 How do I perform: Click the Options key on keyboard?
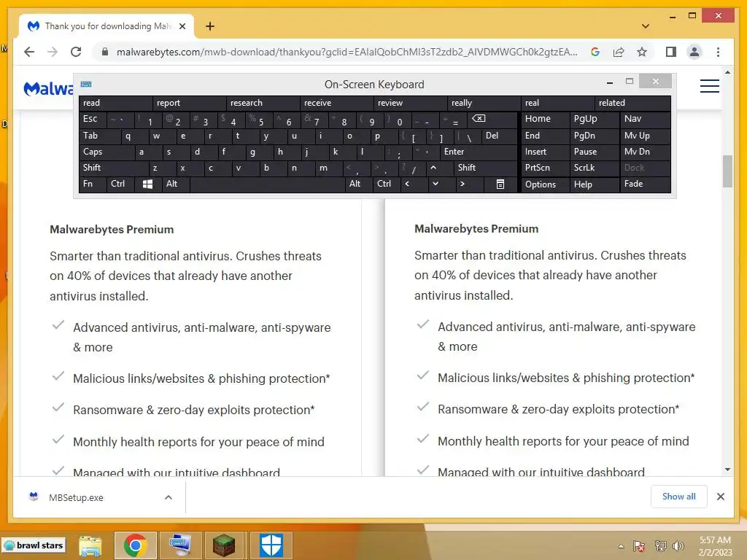(545, 184)
